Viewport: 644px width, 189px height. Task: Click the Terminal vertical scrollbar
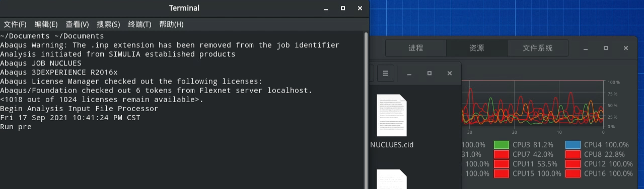[367, 110]
